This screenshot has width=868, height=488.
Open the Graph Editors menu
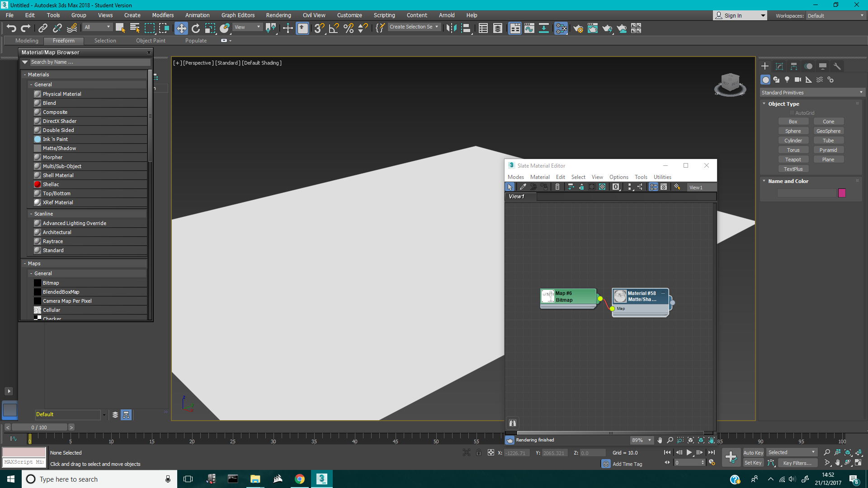coord(238,15)
